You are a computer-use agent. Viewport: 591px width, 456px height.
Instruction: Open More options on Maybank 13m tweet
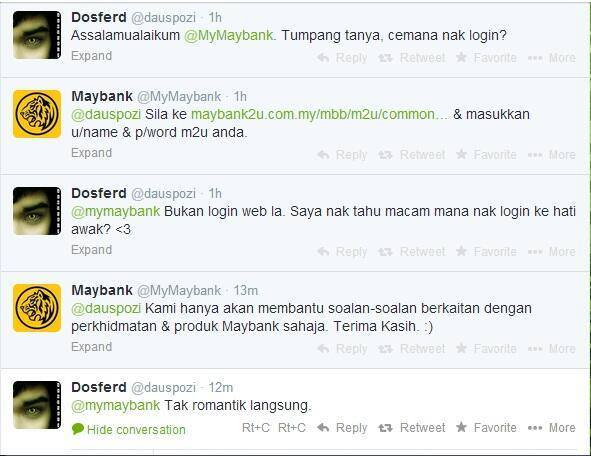pos(551,349)
